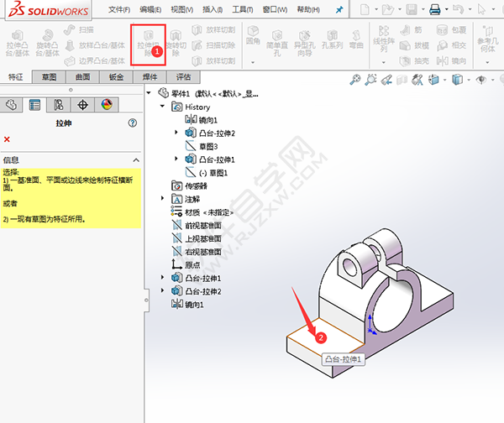Select the Rib (筋) tool
504x423 pixels.
click(411, 30)
